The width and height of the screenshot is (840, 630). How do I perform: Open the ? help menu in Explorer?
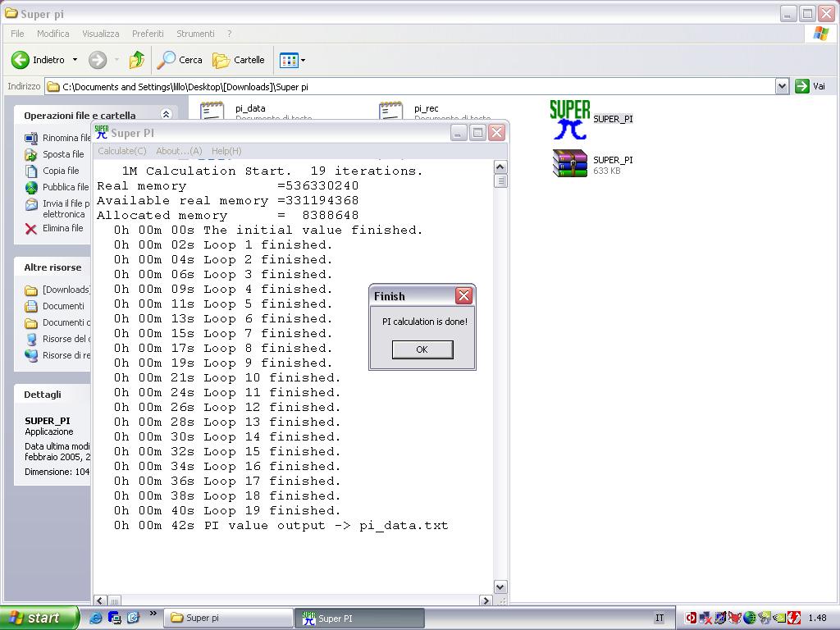tap(230, 34)
